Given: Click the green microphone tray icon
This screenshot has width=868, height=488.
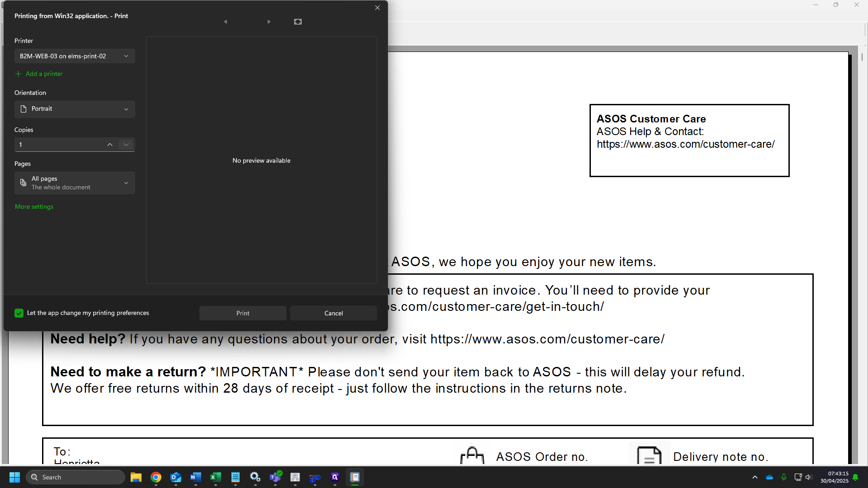Looking at the screenshot, I should coord(784,477).
